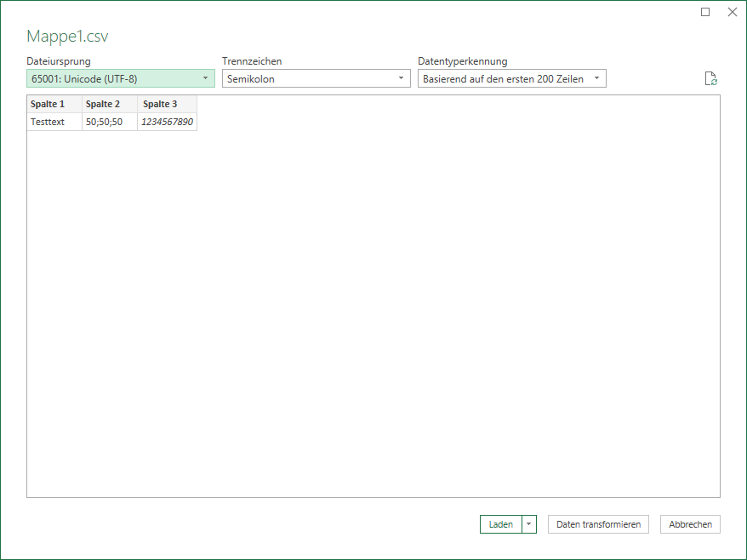This screenshot has height=560, width=747.
Task: Select the Spalte 1 column header
Action: 54,104
